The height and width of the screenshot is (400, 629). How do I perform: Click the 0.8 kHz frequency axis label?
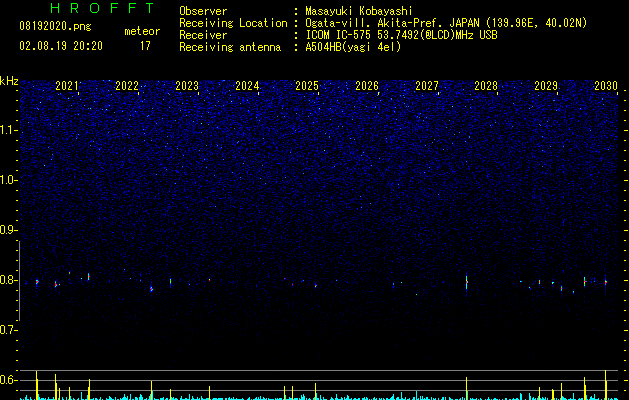[x=9, y=280]
